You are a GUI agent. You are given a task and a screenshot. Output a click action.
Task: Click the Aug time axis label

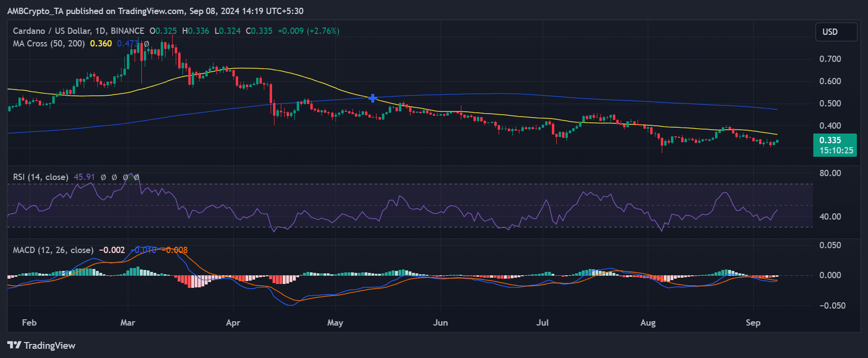pyautogui.click(x=648, y=323)
